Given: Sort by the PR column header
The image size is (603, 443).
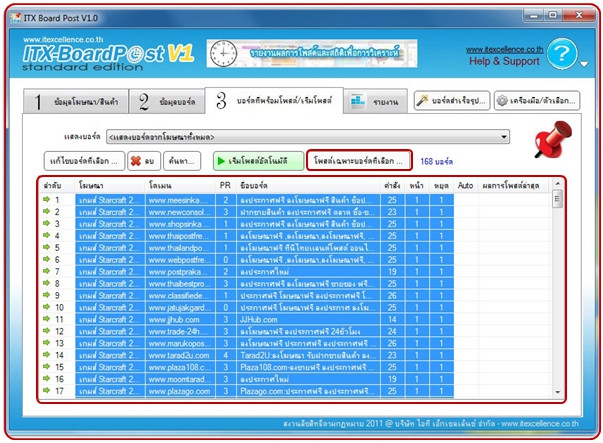Looking at the screenshot, I should tap(225, 186).
